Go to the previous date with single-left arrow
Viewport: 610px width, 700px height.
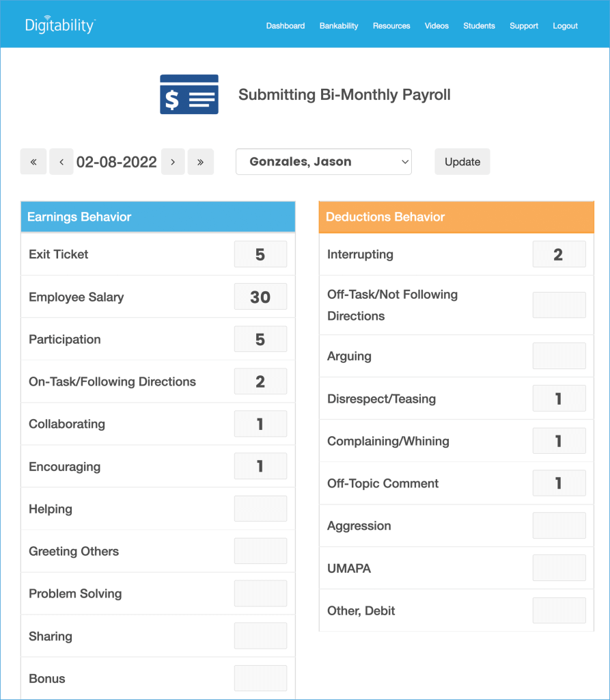coord(61,161)
